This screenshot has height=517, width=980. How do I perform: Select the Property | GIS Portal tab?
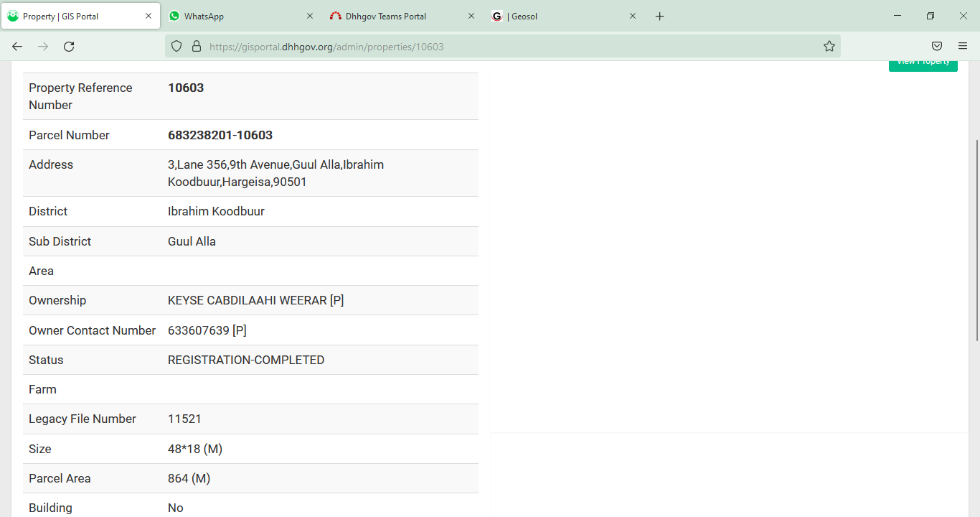click(80, 16)
